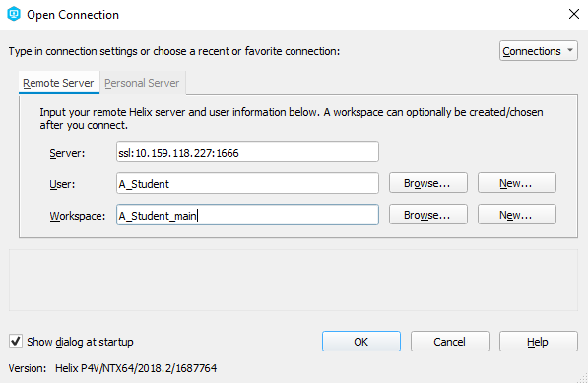588x383 pixels.
Task: Switch to the Personal Server tab
Action: [142, 83]
